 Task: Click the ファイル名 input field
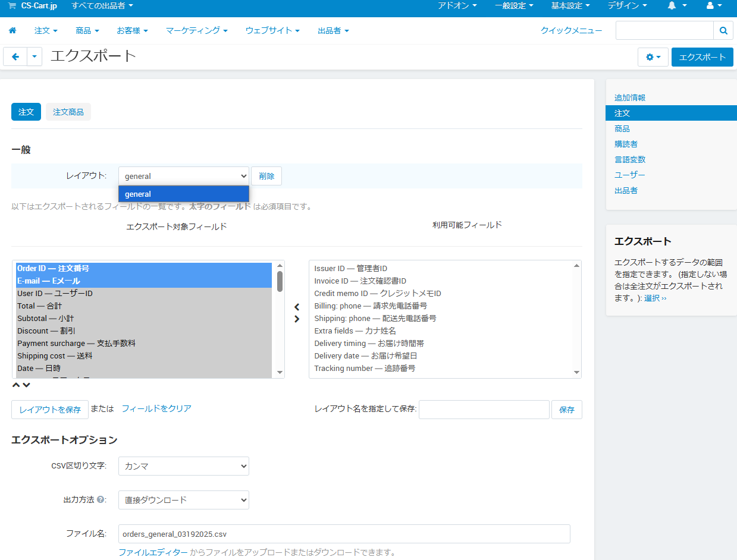344,534
